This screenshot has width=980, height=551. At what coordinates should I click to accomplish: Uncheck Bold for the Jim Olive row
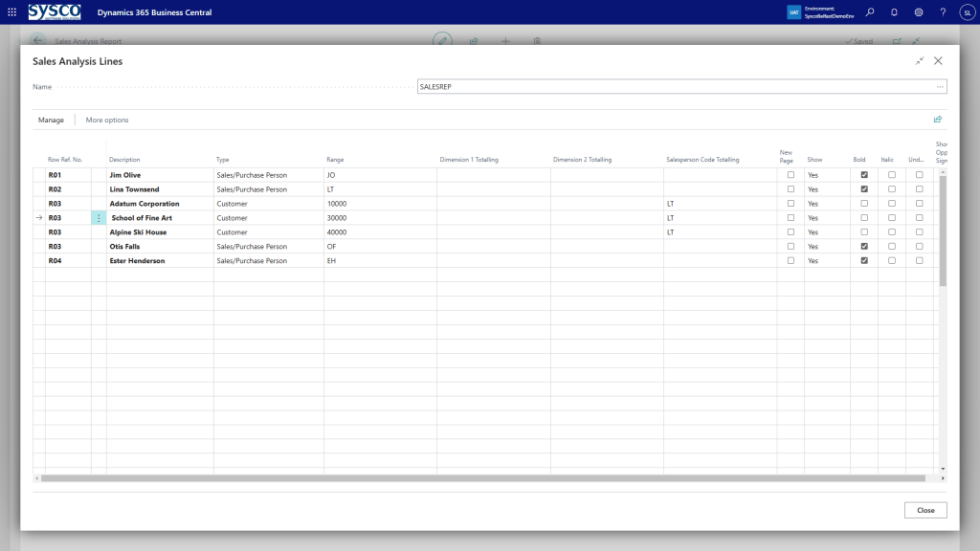tap(864, 175)
